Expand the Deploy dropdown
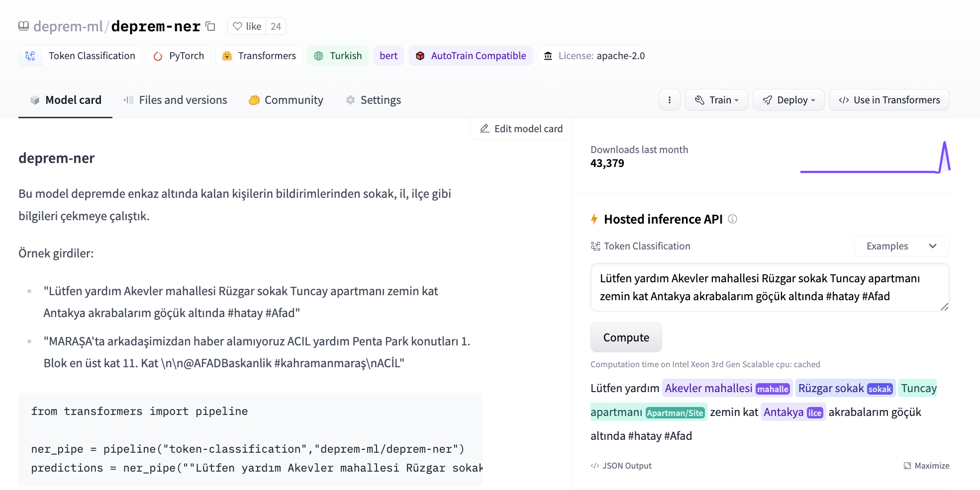This screenshot has width=980, height=490. [x=788, y=100]
